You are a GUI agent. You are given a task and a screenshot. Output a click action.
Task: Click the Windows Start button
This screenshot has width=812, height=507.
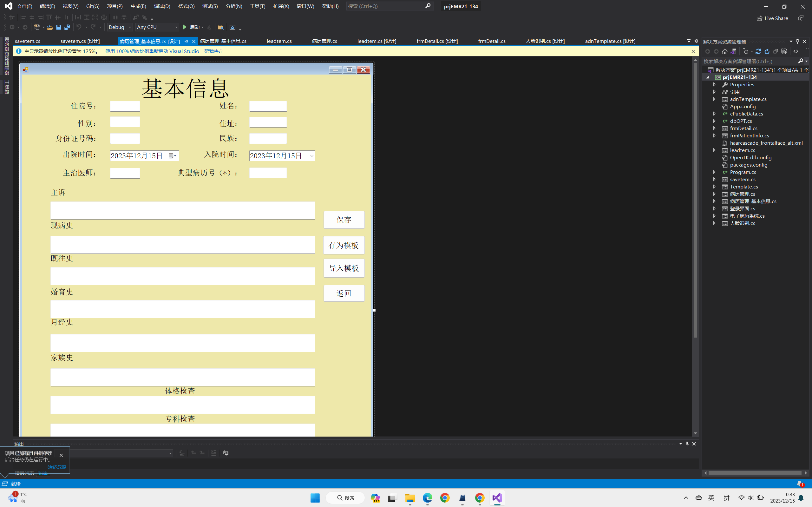click(x=315, y=497)
